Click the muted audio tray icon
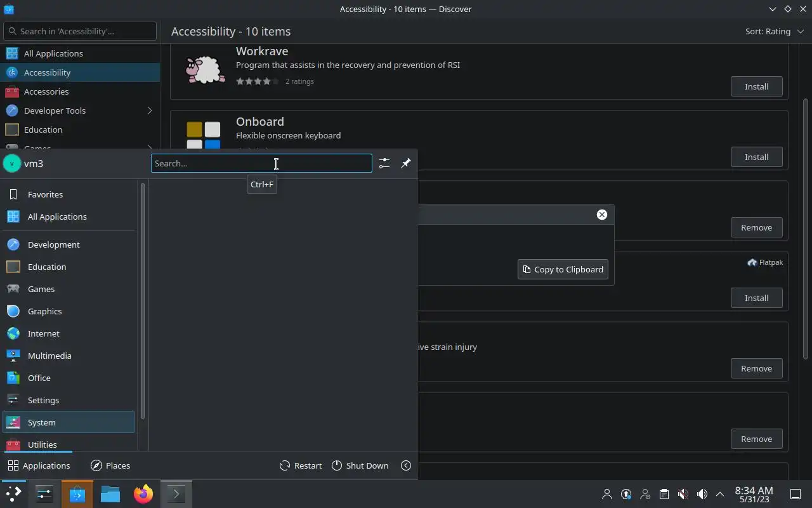The height and width of the screenshot is (508, 812). click(683, 494)
